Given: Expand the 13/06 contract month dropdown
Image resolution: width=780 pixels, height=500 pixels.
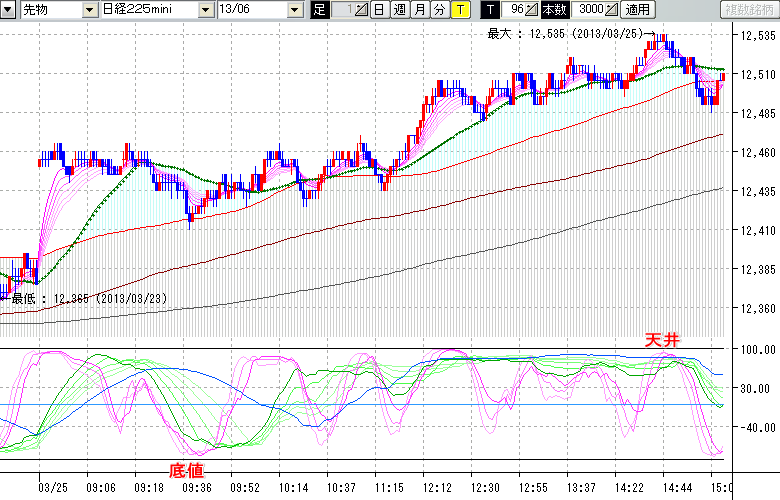Looking at the screenshot, I should (x=294, y=10).
